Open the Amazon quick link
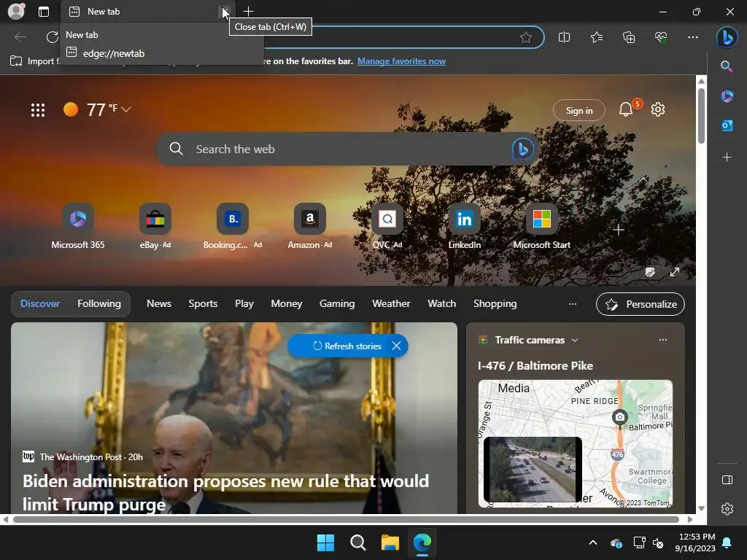This screenshot has height=560, width=747. tap(309, 227)
